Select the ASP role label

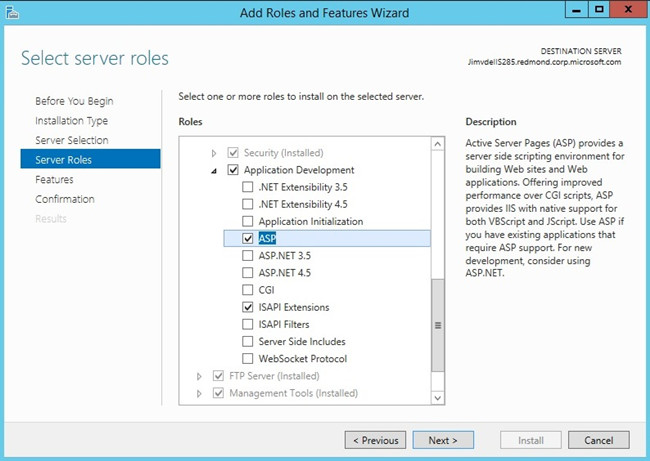pyautogui.click(x=267, y=238)
